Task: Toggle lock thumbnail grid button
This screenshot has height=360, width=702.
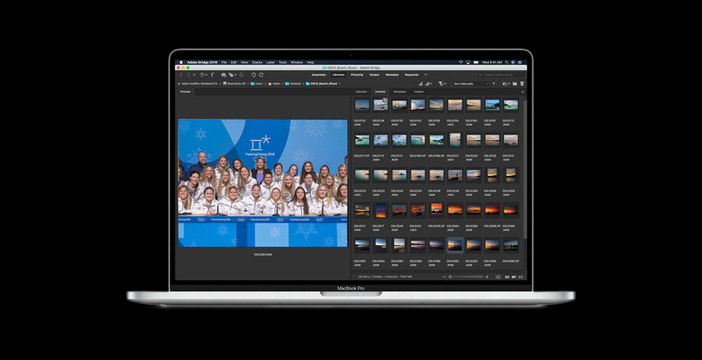Action: 498,277
